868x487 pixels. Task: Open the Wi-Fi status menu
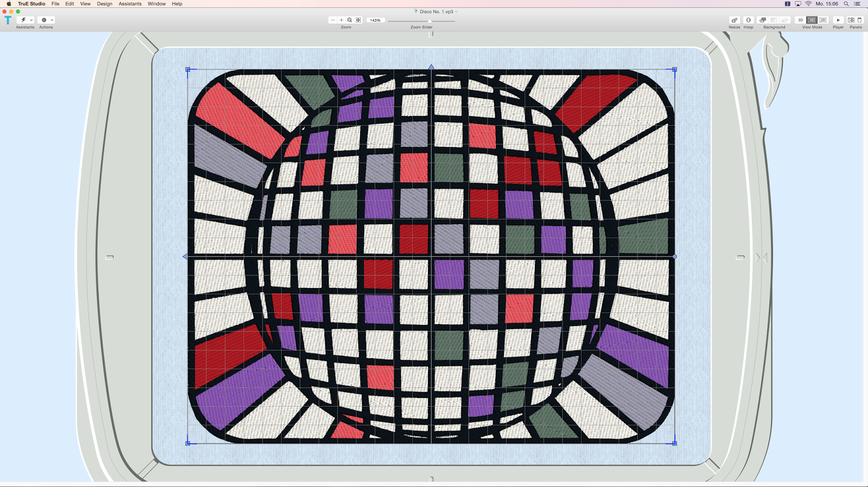[808, 4]
